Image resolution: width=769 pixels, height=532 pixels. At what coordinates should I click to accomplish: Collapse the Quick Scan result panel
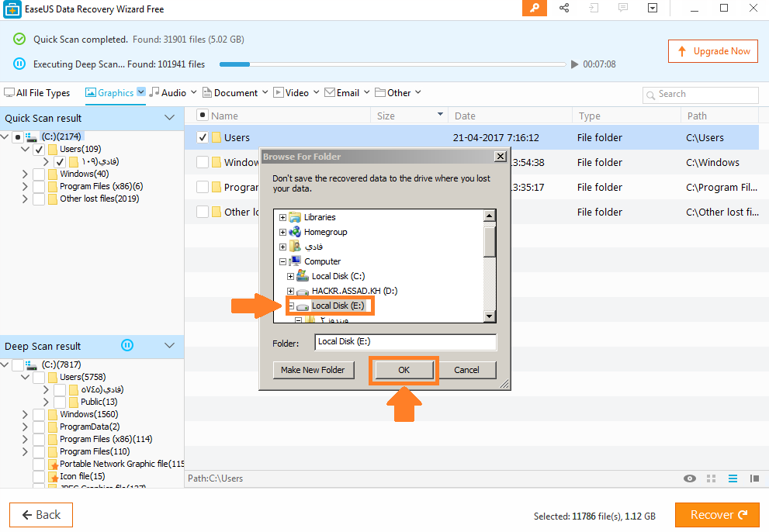click(x=170, y=118)
